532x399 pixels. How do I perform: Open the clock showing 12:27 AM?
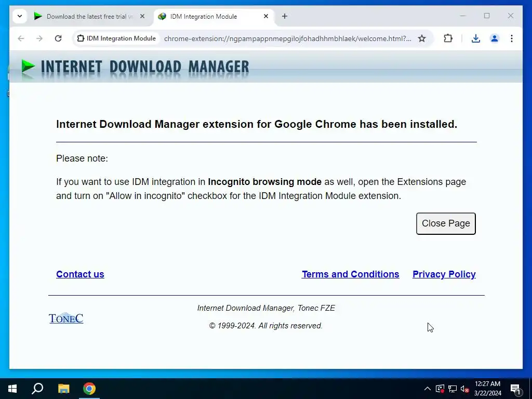click(x=487, y=389)
